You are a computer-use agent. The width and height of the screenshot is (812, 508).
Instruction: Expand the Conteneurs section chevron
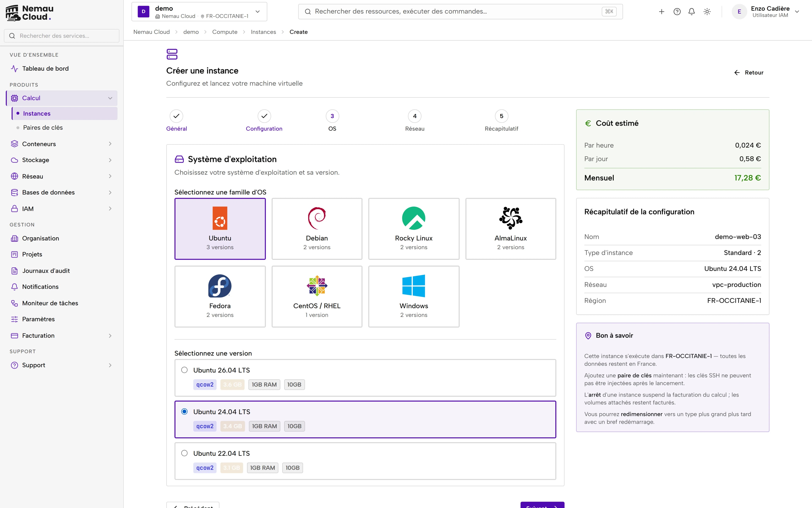click(110, 144)
